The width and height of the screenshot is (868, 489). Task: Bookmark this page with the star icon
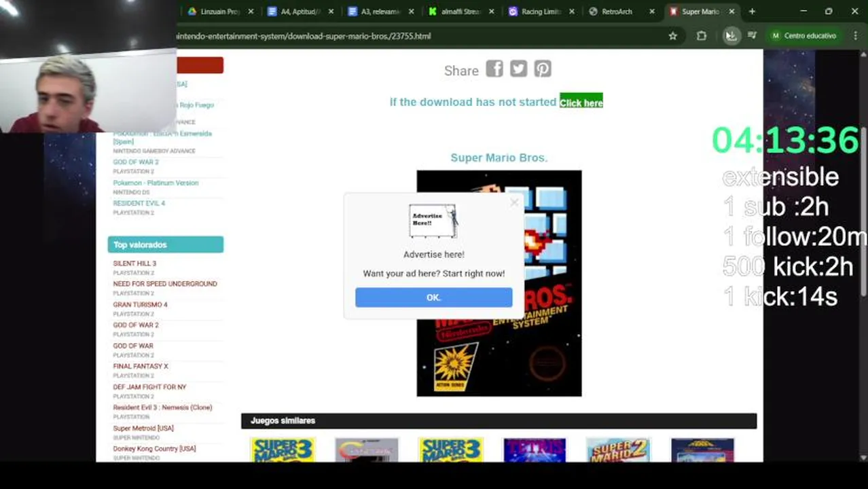coord(672,36)
